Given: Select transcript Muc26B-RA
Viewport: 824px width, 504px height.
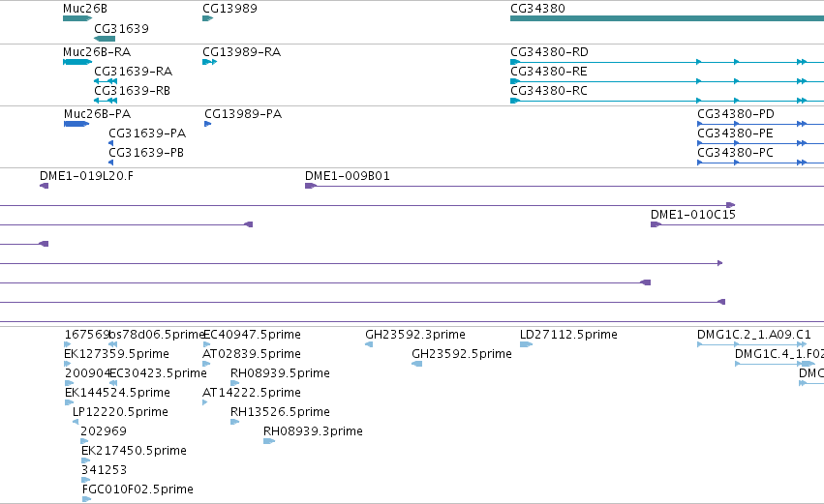Looking at the screenshot, I should pyautogui.click(x=97, y=52).
